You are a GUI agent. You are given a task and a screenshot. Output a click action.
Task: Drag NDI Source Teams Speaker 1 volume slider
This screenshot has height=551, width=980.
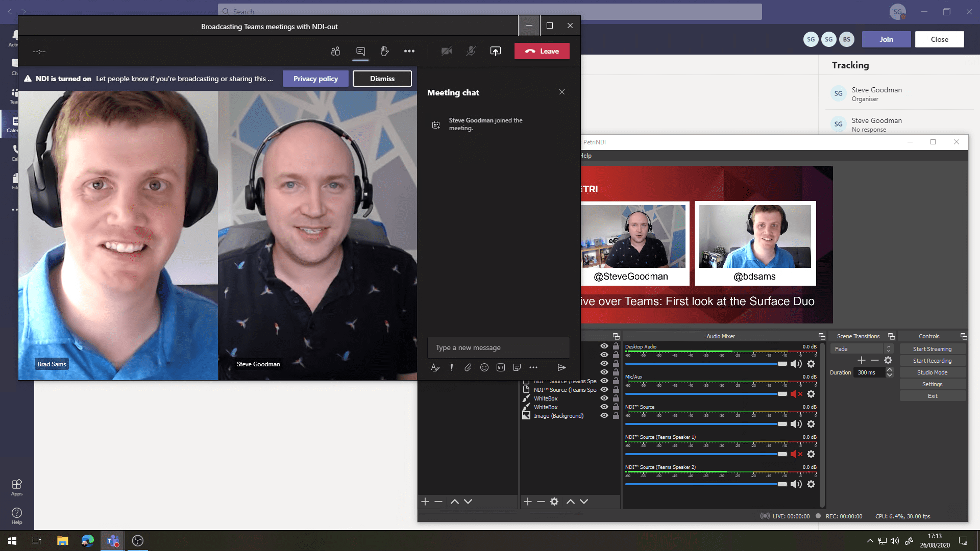pyautogui.click(x=782, y=454)
